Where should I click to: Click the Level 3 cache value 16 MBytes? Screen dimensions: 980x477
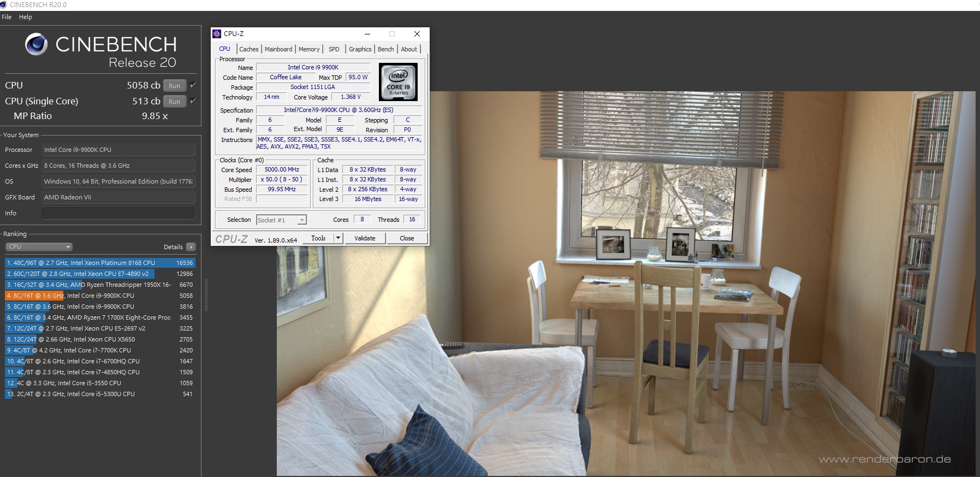368,199
